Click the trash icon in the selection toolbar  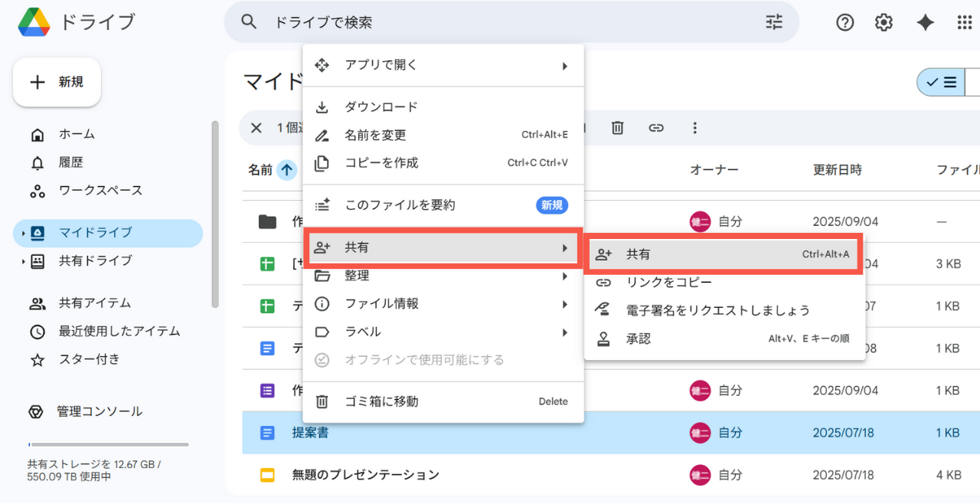click(x=617, y=128)
